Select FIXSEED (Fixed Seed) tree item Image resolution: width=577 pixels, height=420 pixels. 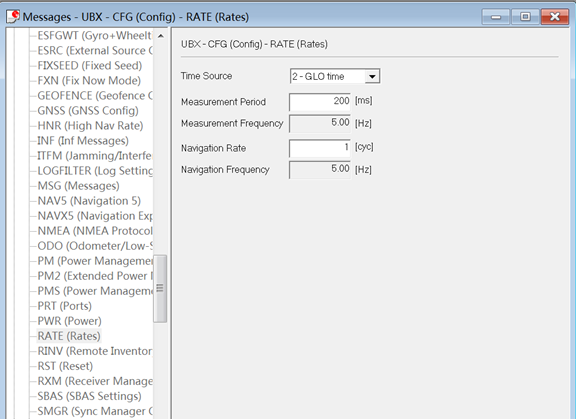[90, 66]
